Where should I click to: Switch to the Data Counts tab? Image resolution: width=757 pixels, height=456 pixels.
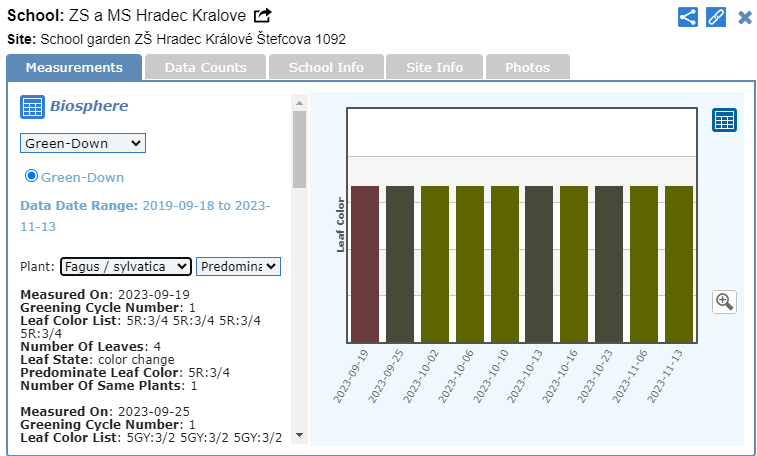click(x=205, y=67)
